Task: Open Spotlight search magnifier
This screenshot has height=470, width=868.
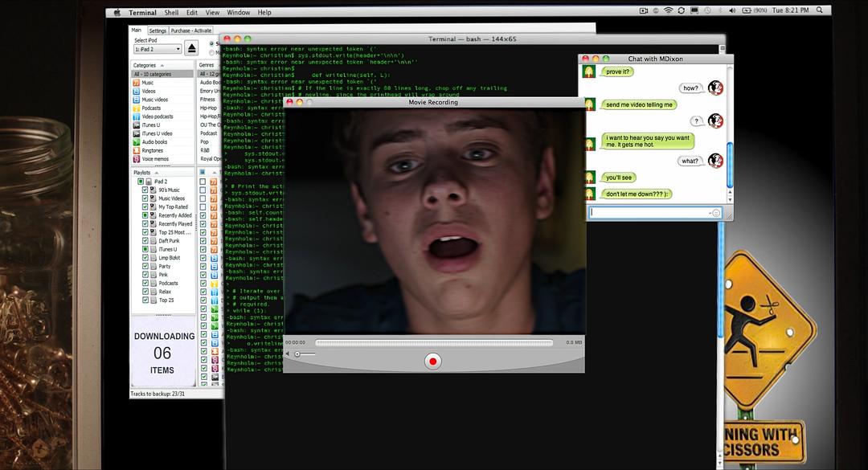Action: [819, 10]
